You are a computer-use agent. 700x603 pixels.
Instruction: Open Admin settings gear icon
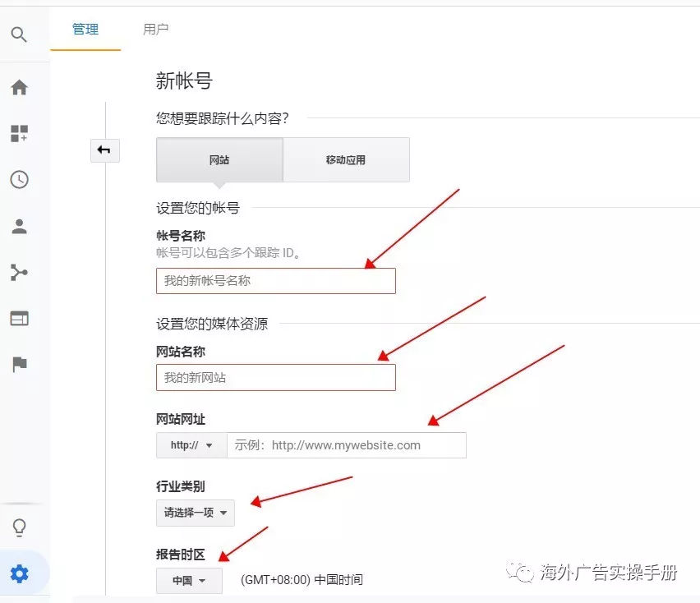pos(19,573)
